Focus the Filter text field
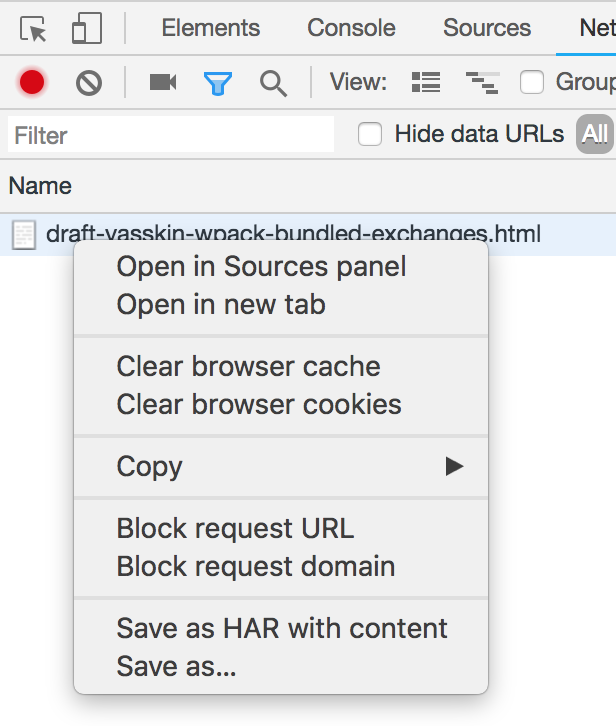This screenshot has width=616, height=726. 171,134
